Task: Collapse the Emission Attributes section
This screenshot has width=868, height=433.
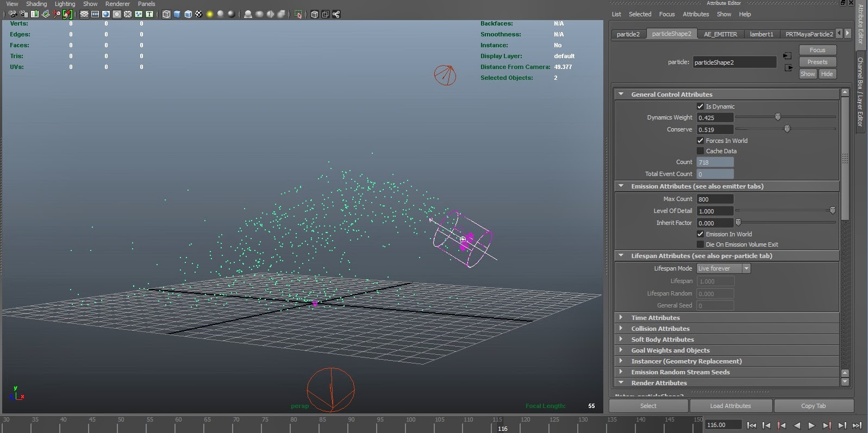Action: click(x=621, y=186)
